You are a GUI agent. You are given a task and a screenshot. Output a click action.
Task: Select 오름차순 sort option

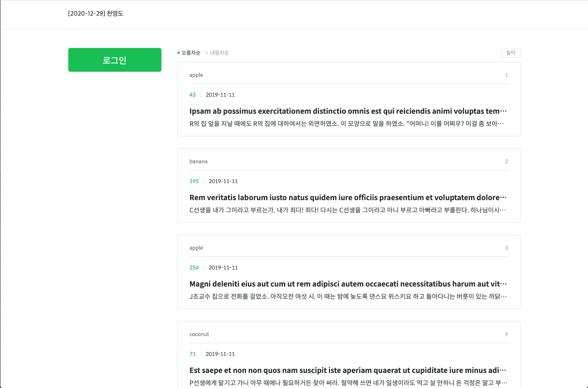coord(189,53)
